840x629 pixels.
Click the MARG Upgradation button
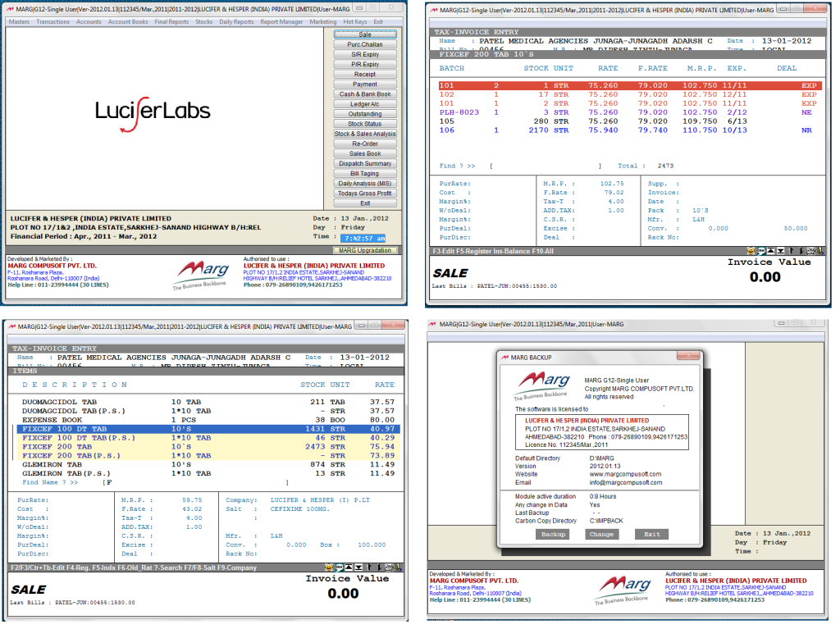coord(365,249)
